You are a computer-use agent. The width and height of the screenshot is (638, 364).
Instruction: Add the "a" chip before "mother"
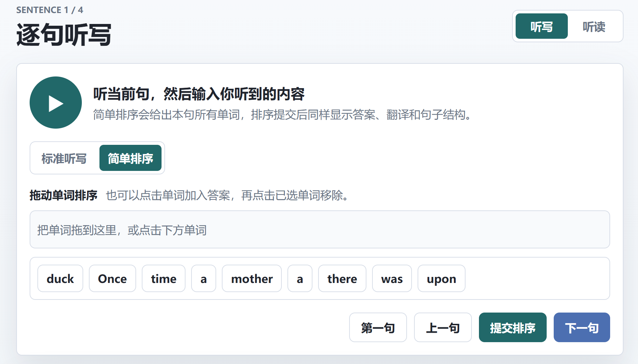coord(203,278)
